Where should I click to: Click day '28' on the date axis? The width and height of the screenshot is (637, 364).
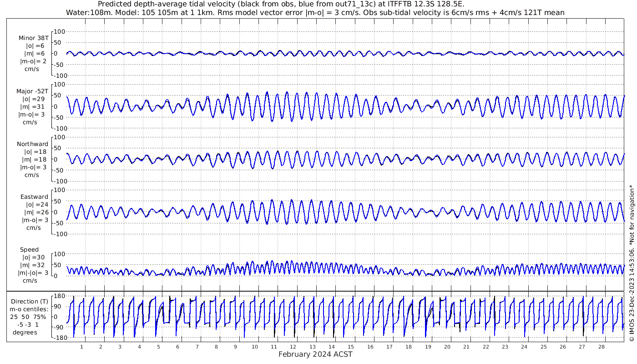pos(601,347)
